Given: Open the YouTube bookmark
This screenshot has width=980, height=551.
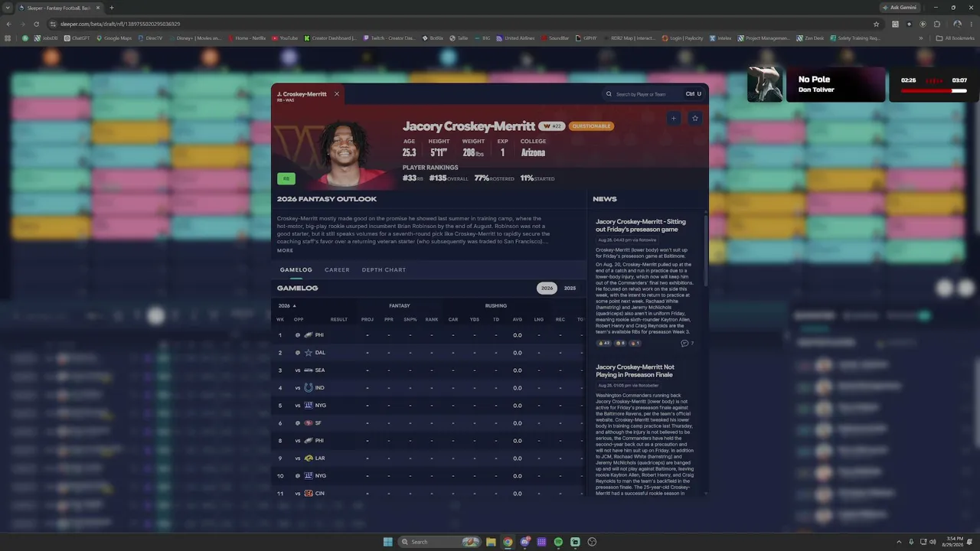Looking at the screenshot, I should [286, 38].
